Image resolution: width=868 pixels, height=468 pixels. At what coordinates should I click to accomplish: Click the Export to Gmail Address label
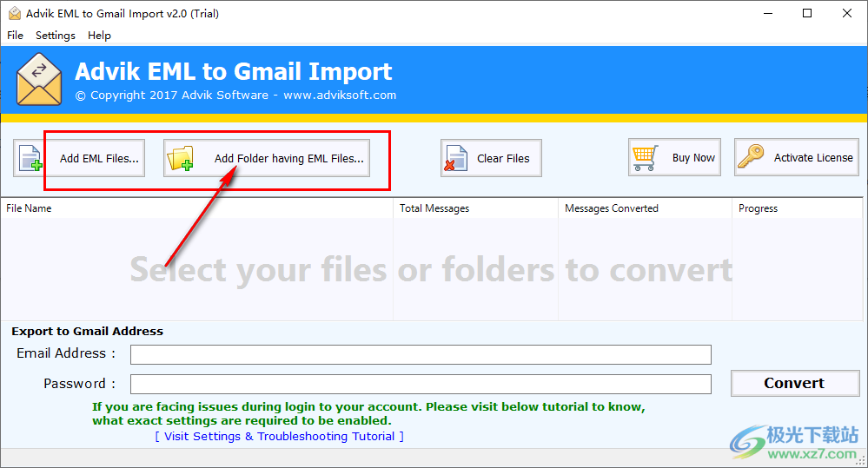click(x=88, y=332)
